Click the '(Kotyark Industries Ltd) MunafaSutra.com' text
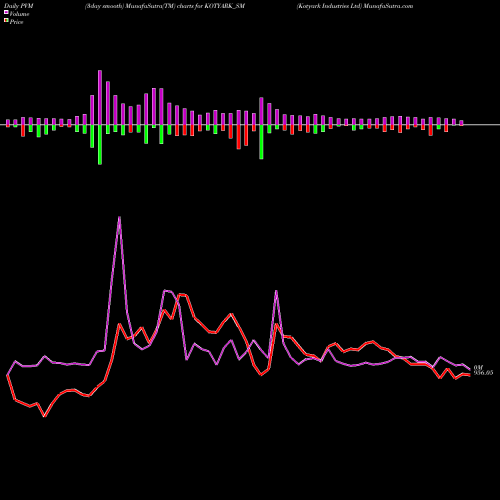 tap(355, 6)
